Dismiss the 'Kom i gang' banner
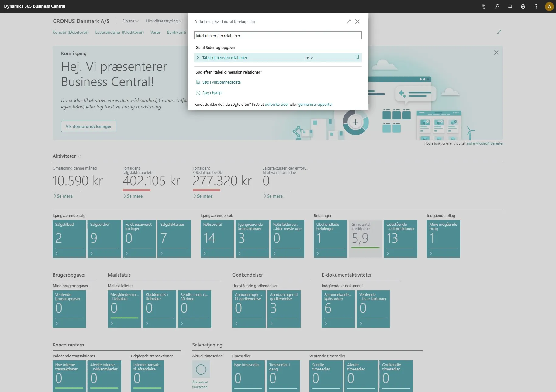The image size is (556, 392). tap(496, 53)
